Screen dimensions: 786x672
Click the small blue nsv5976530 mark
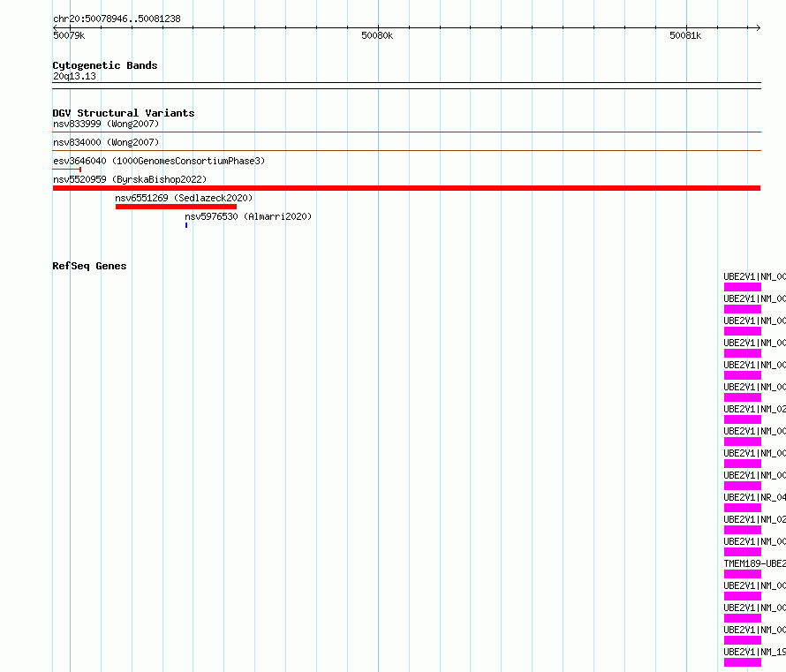tap(186, 225)
